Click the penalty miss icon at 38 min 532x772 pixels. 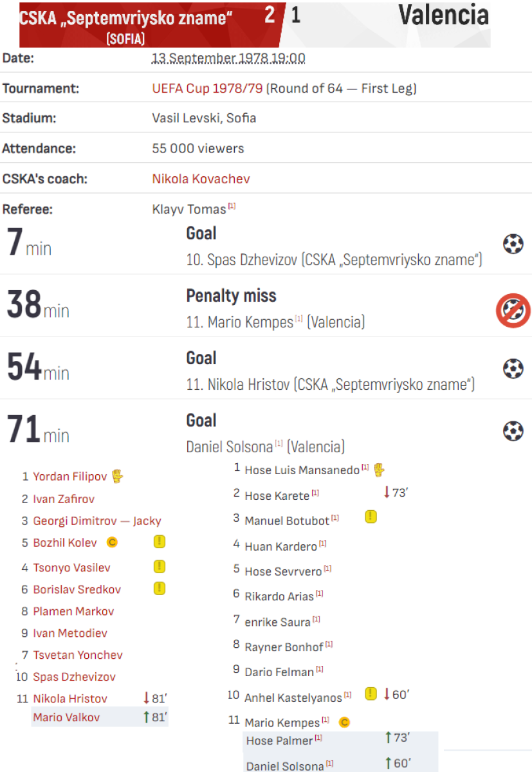[x=512, y=311]
